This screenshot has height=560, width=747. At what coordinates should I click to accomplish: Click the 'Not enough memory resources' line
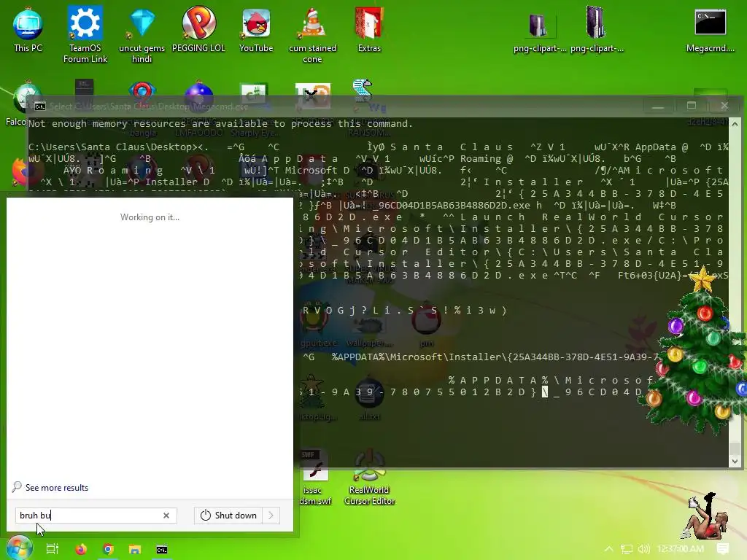pyautogui.click(x=220, y=124)
